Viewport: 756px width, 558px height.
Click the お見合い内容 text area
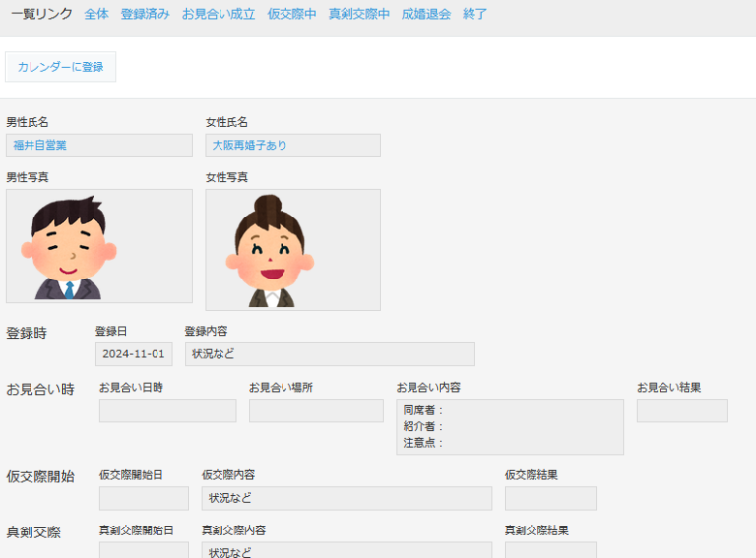pos(510,426)
